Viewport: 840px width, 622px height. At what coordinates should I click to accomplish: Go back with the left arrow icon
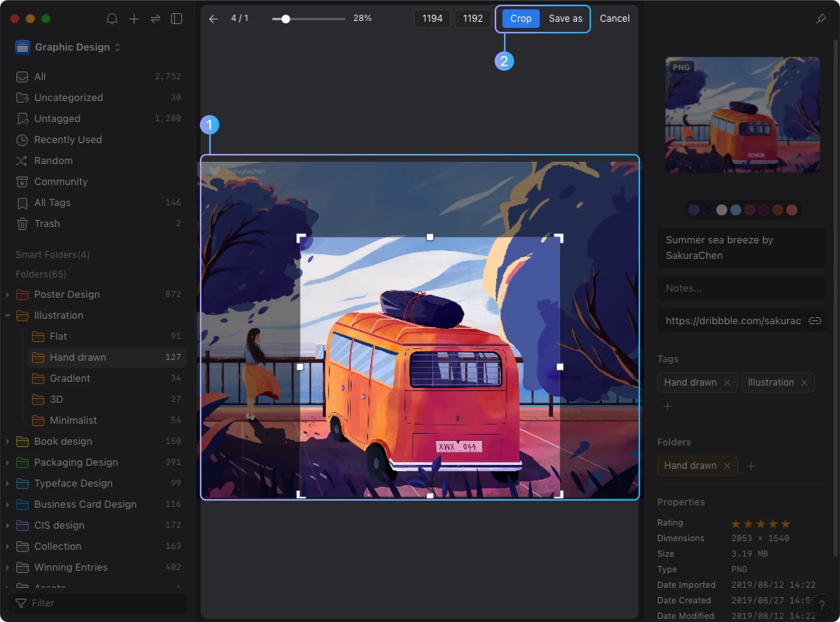[213, 19]
